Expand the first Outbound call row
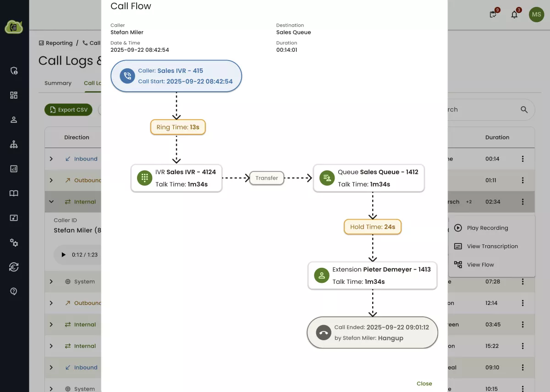The width and height of the screenshot is (550, 392). [51, 180]
